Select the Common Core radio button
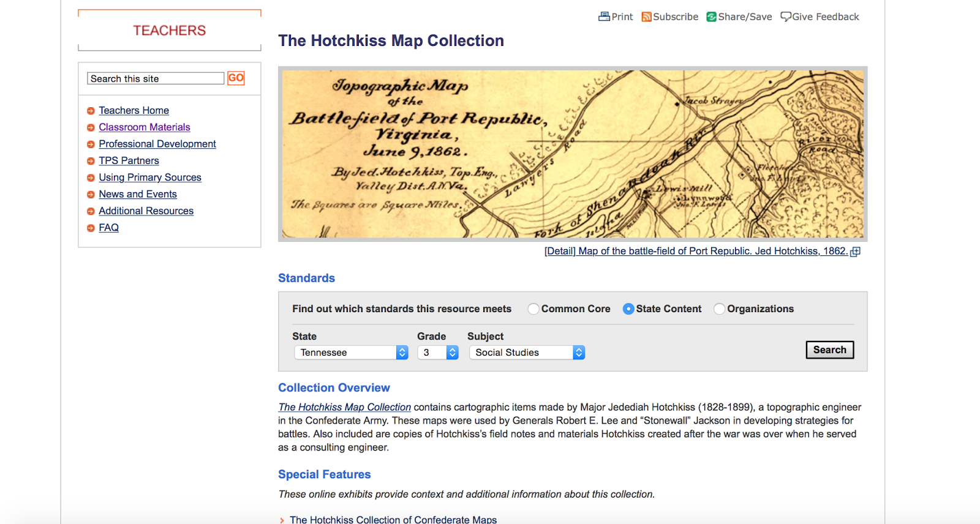 click(533, 309)
